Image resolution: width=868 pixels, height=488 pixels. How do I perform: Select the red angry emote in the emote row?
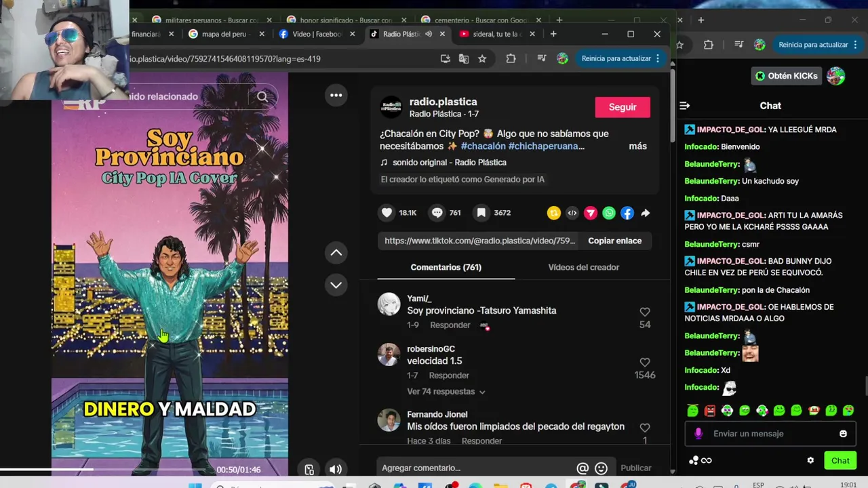tap(710, 411)
